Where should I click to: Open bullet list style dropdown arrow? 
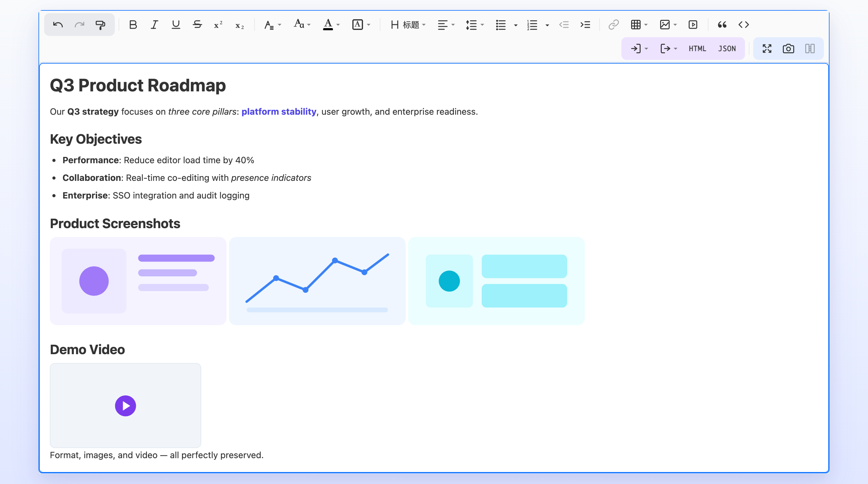516,25
